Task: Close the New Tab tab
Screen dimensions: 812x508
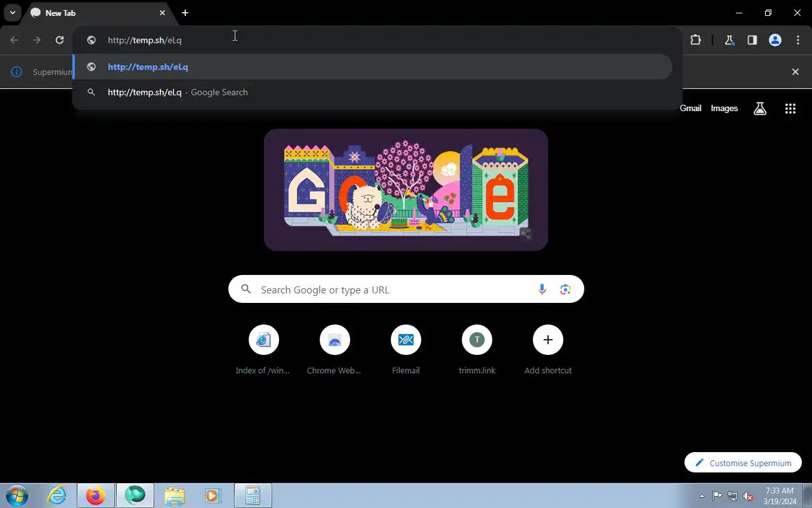Action: [x=162, y=13]
